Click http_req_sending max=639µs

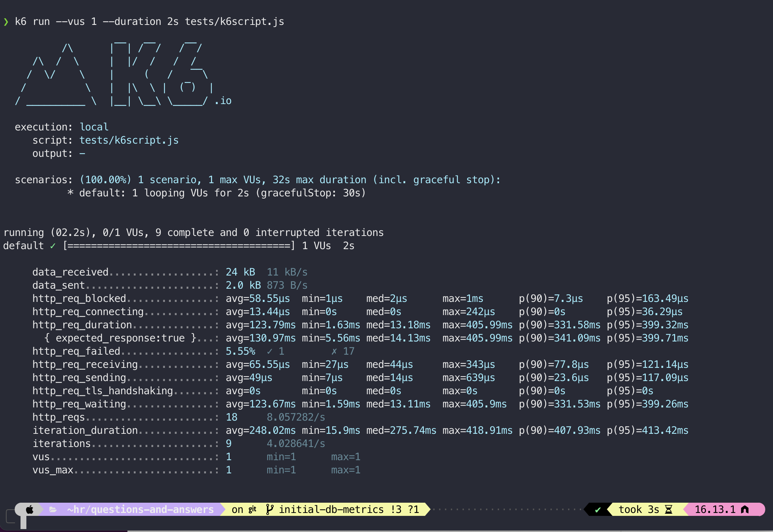click(469, 378)
